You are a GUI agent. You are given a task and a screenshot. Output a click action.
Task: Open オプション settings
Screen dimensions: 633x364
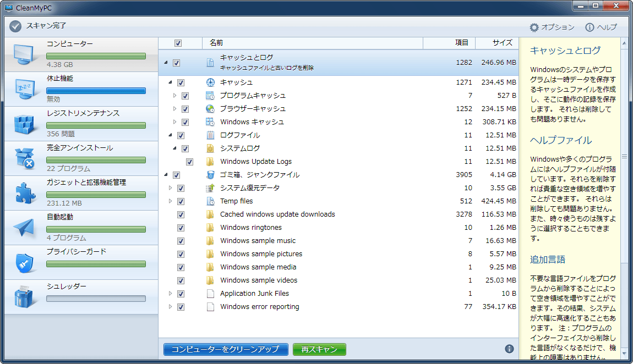pyautogui.click(x=552, y=27)
